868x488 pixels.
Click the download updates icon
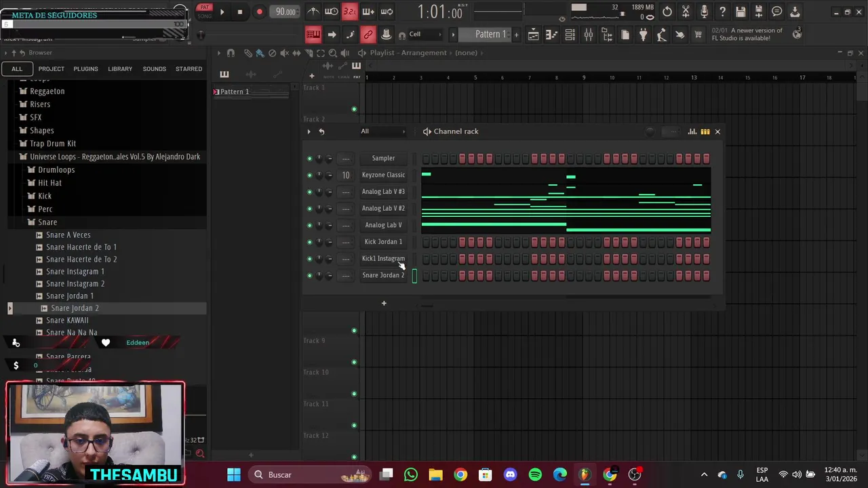pyautogui.click(x=795, y=12)
